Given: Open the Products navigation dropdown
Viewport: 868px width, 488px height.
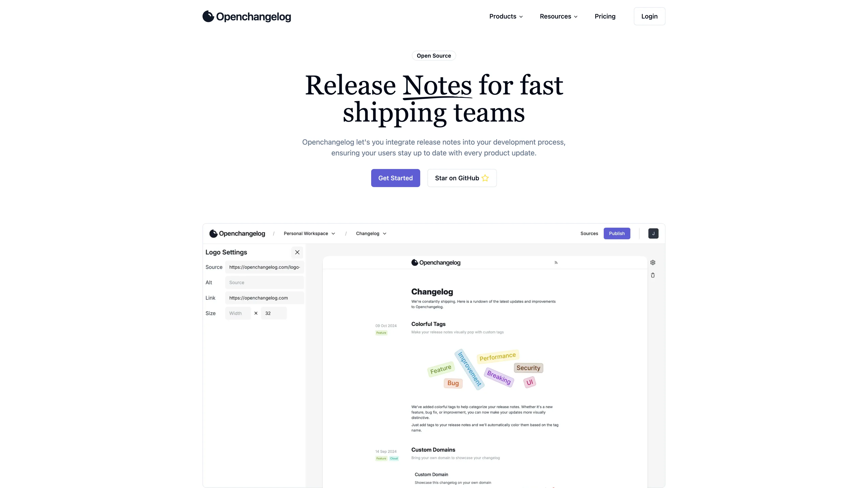Looking at the screenshot, I should pos(505,16).
